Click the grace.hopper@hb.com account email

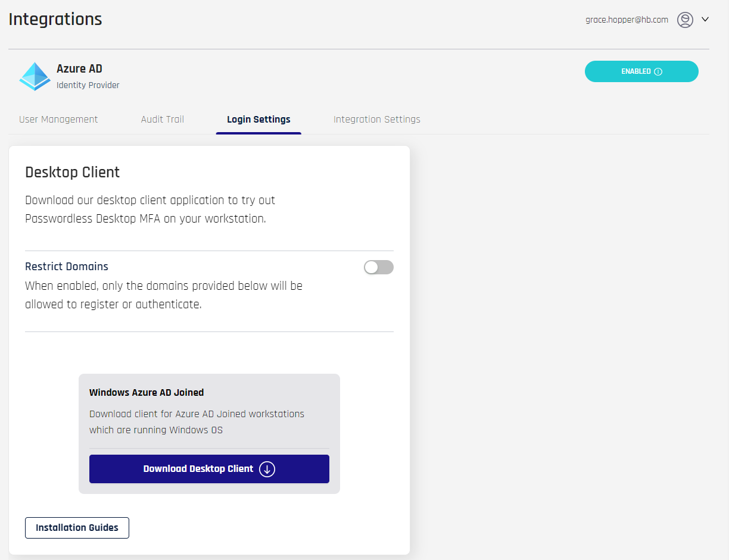click(x=627, y=20)
